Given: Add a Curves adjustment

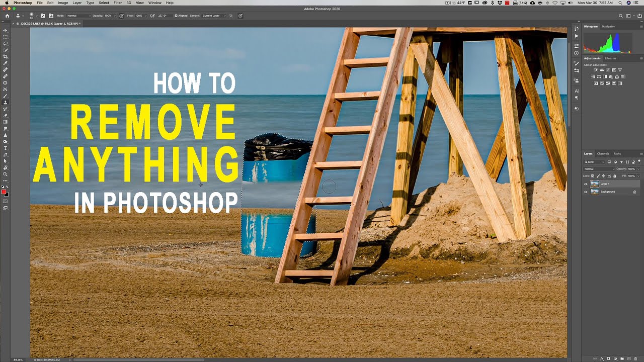Looking at the screenshot, I should tap(608, 70).
